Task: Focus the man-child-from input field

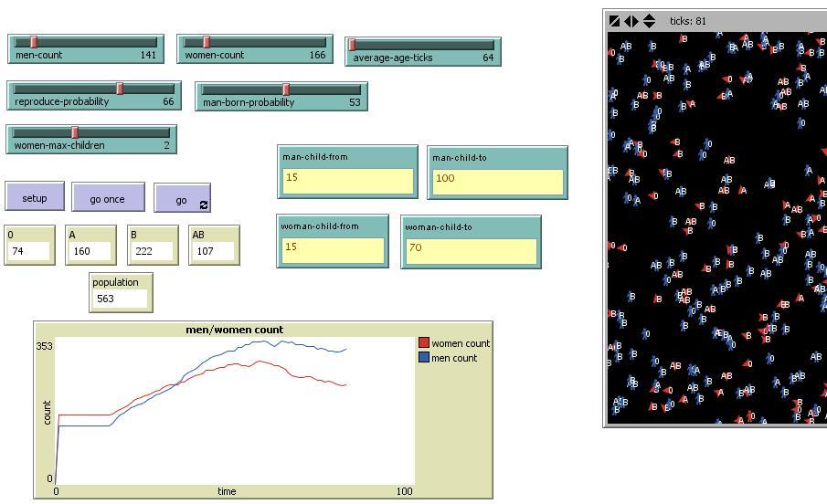Action: [347, 179]
